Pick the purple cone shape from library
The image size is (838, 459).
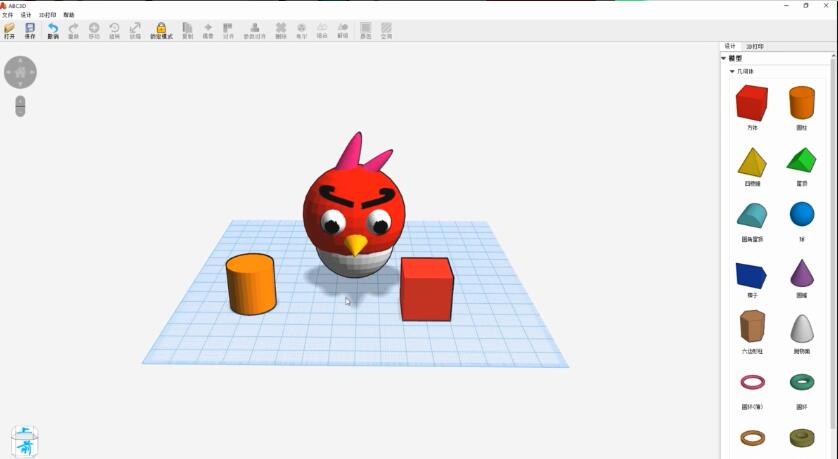click(x=802, y=273)
